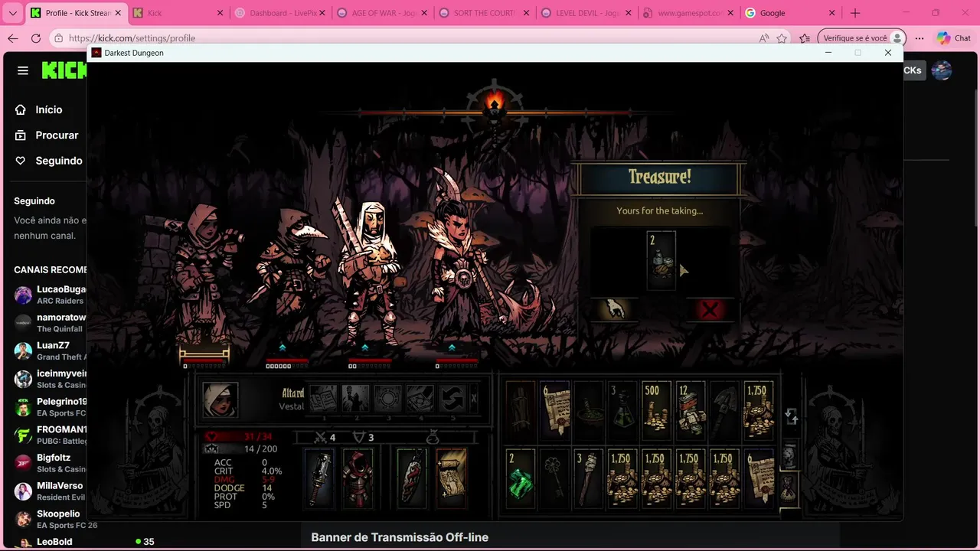Click the inventory sort arrows icon
The width and height of the screenshot is (980, 551).
pyautogui.click(x=792, y=417)
